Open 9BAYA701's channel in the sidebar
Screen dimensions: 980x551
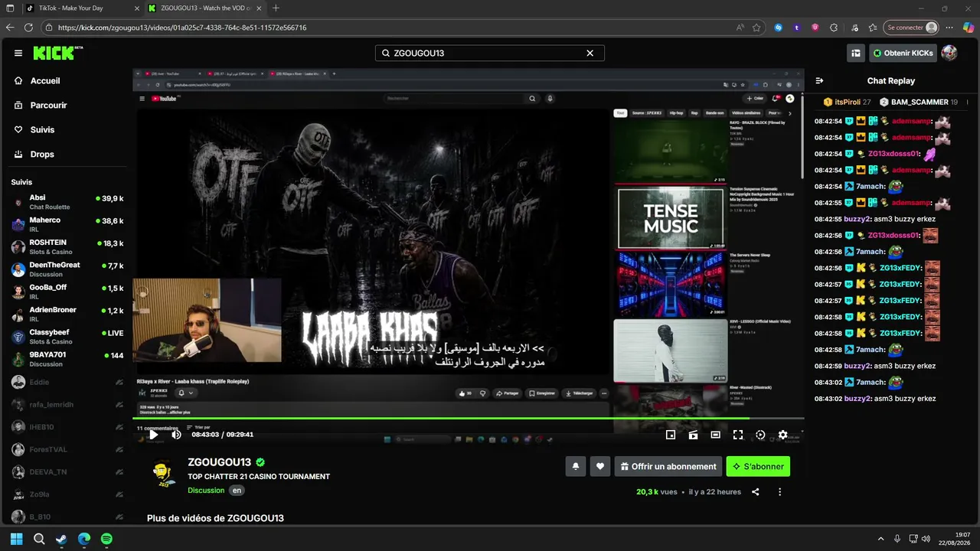67,359
